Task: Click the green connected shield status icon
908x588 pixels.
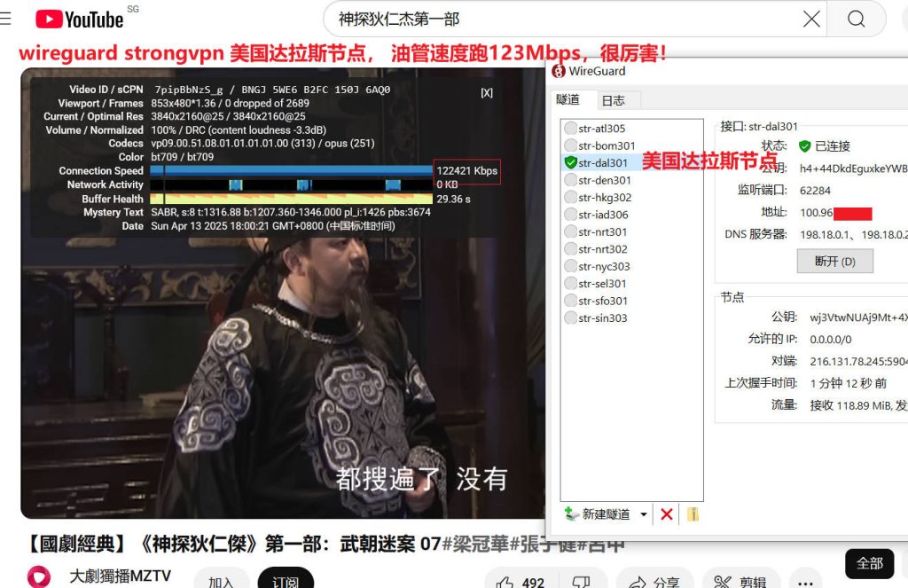Action: [x=804, y=146]
